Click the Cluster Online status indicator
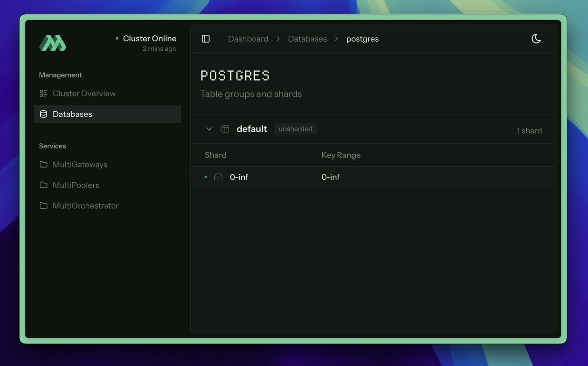588x366 pixels. [x=147, y=38]
